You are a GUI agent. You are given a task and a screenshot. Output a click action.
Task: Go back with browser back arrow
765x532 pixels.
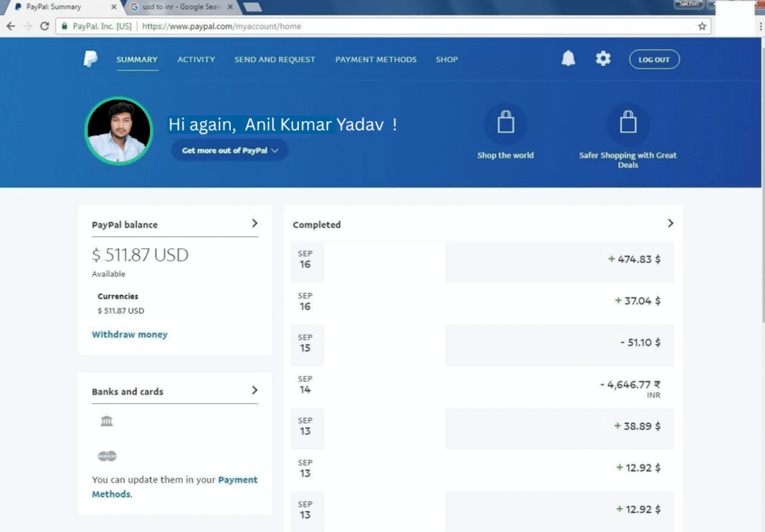[x=10, y=26]
